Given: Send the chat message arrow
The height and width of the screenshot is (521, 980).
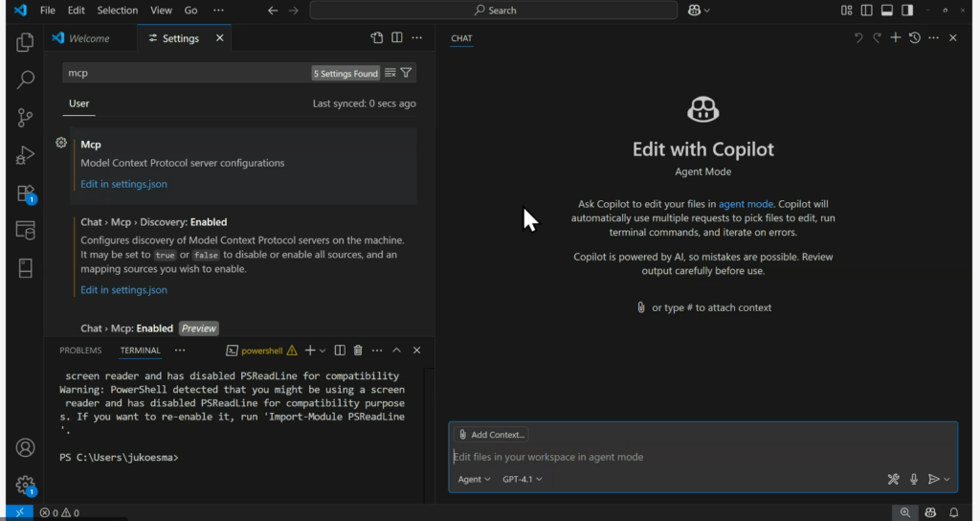Looking at the screenshot, I should coord(933,479).
